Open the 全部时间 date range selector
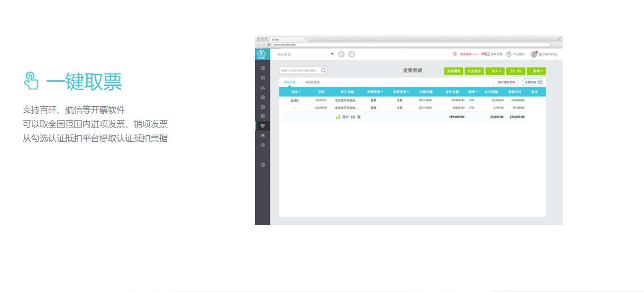Viewport: 644px width, 292px height. [532, 82]
